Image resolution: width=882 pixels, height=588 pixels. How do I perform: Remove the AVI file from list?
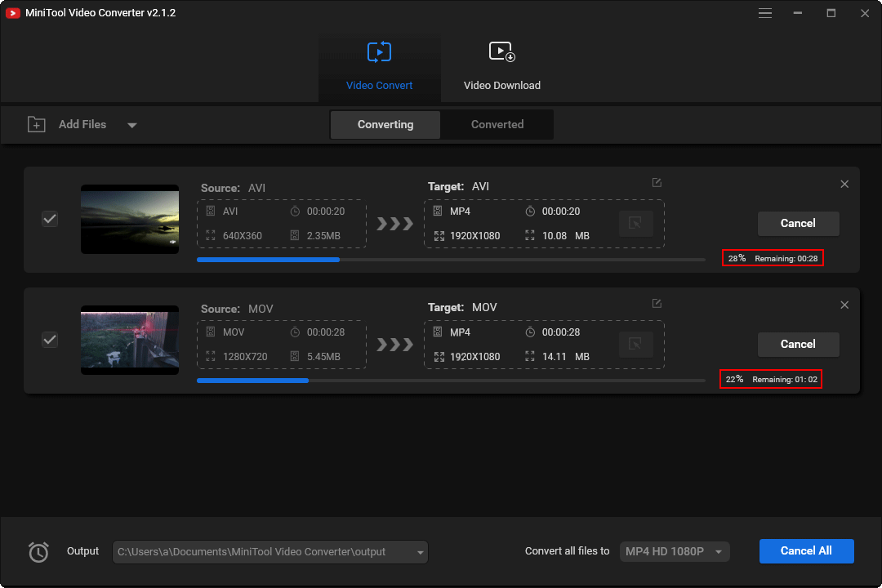coord(844,184)
